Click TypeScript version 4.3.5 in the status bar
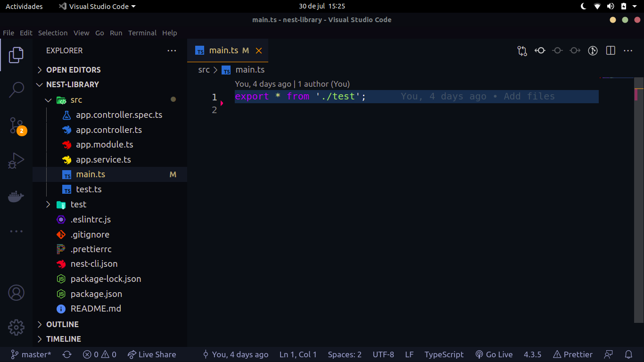Viewport: 644px width, 362px height. pos(532,354)
